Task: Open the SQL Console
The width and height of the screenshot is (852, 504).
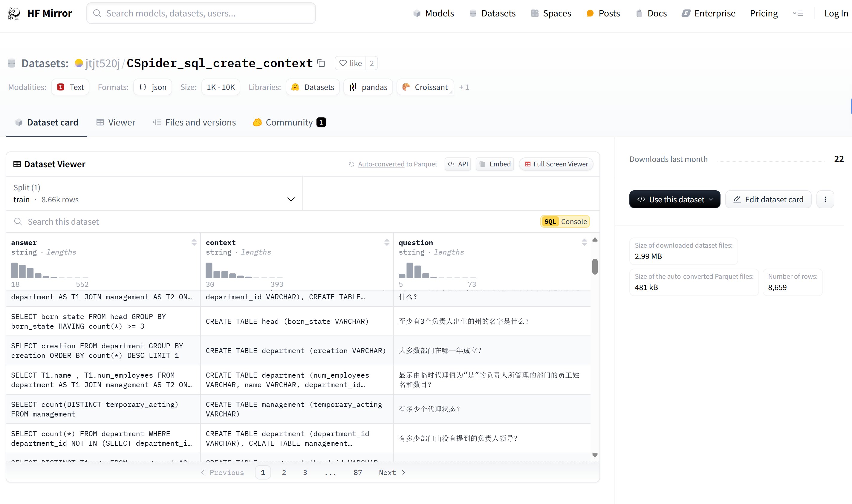Action: point(565,222)
